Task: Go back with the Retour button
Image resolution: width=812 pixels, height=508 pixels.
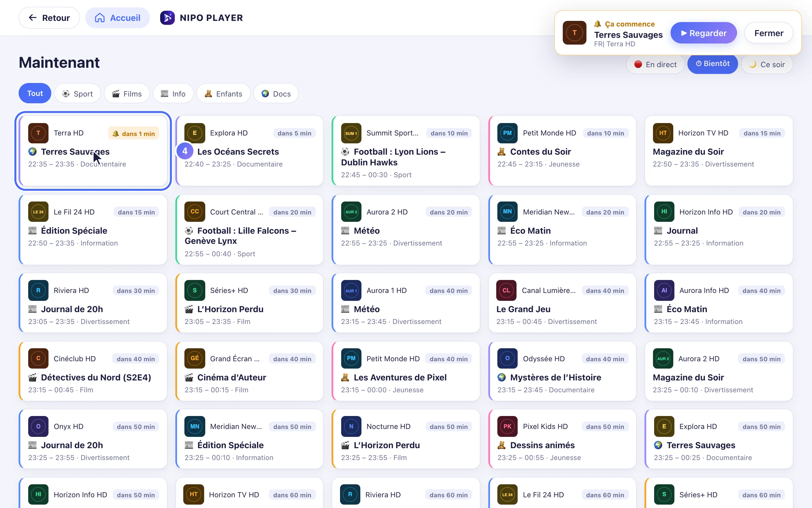Action: point(49,18)
